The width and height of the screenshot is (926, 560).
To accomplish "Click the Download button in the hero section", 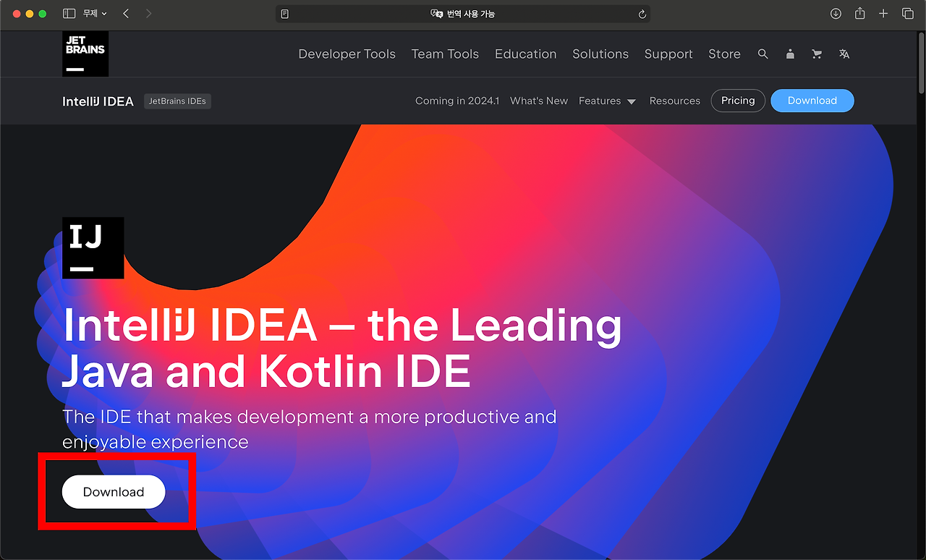I will point(113,491).
